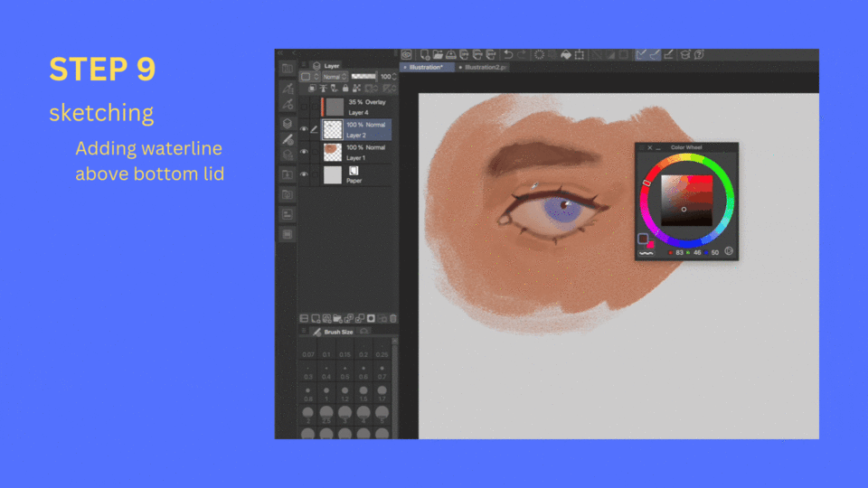Select Layer 1 in the layer list
Image resolution: width=868 pixels, height=488 pixels.
pyautogui.click(x=357, y=152)
